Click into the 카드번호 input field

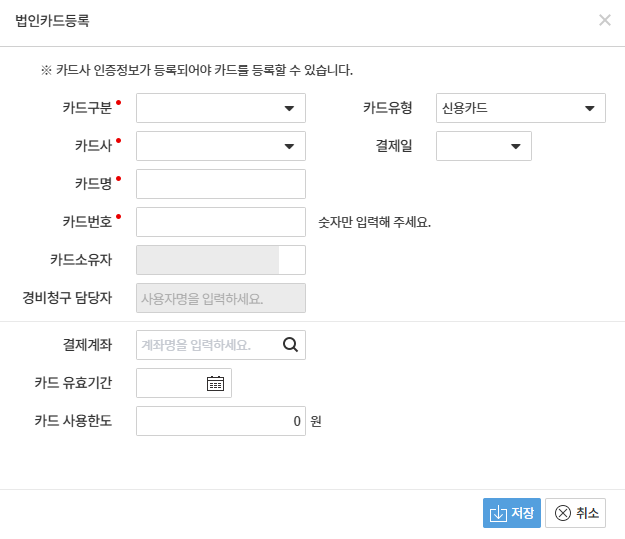(x=220, y=222)
